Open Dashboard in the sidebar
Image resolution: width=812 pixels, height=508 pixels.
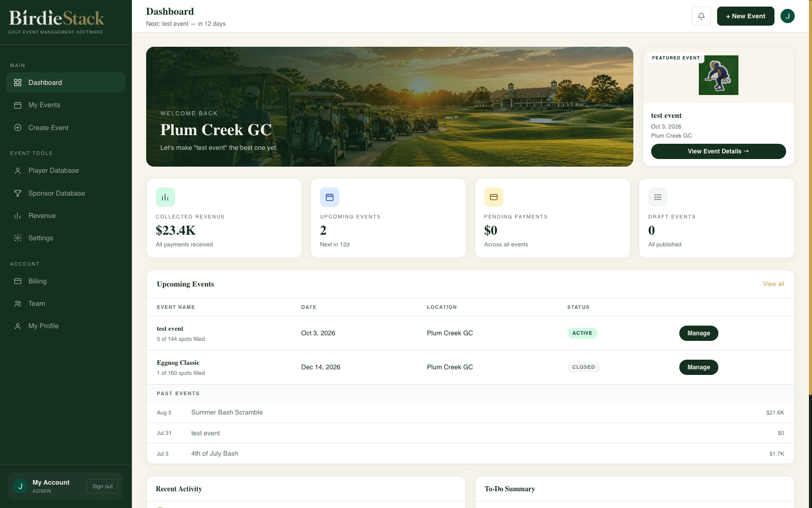[66, 82]
